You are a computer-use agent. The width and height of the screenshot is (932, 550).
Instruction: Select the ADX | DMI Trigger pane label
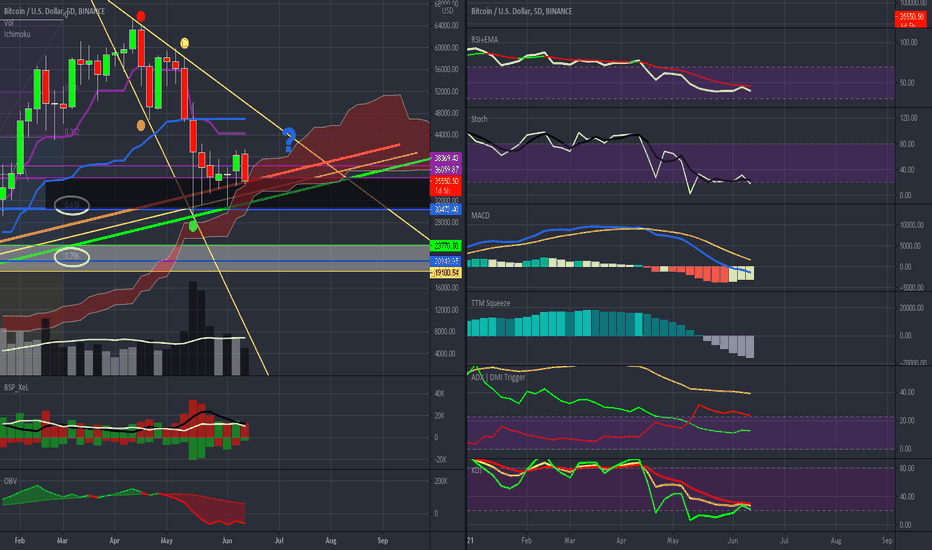click(x=498, y=377)
